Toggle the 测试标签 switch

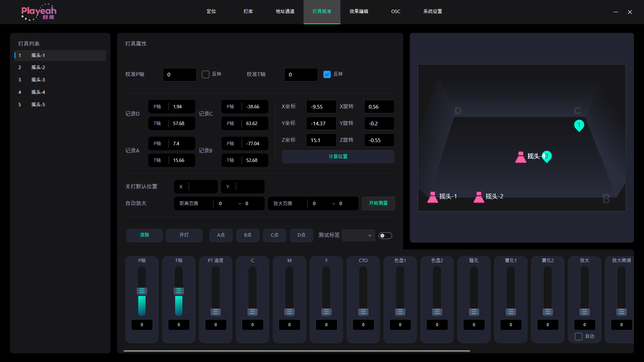pos(385,236)
